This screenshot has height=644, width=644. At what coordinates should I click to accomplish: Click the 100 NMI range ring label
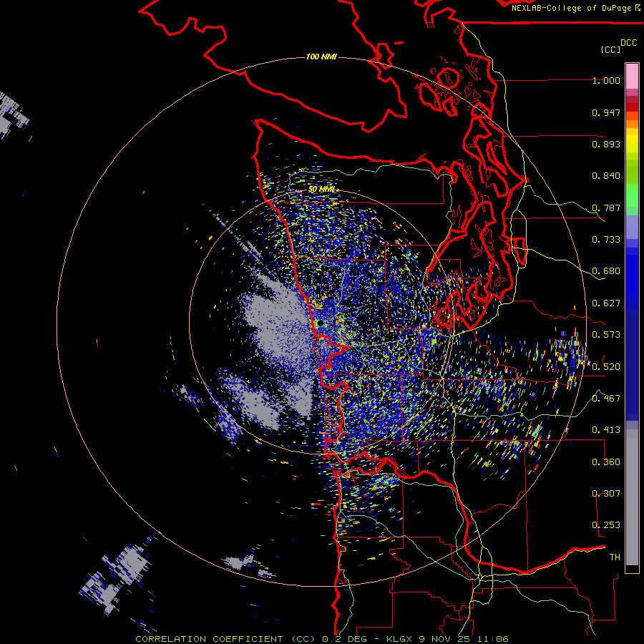321,57
